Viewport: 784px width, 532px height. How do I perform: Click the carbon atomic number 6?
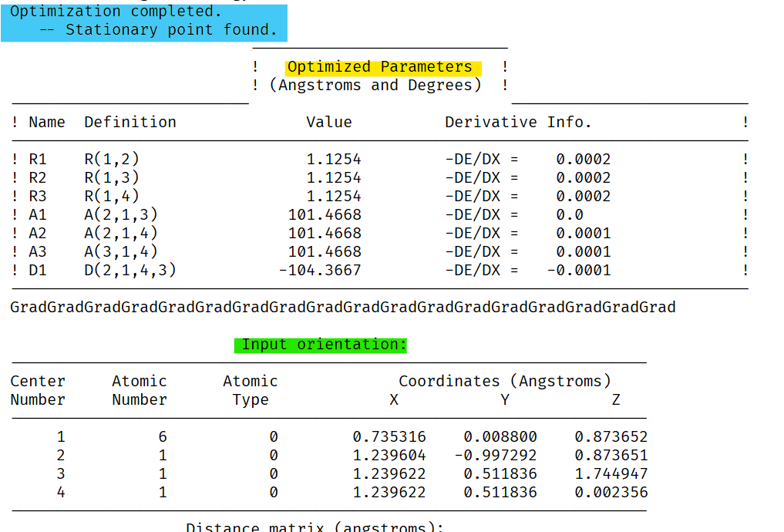162,437
